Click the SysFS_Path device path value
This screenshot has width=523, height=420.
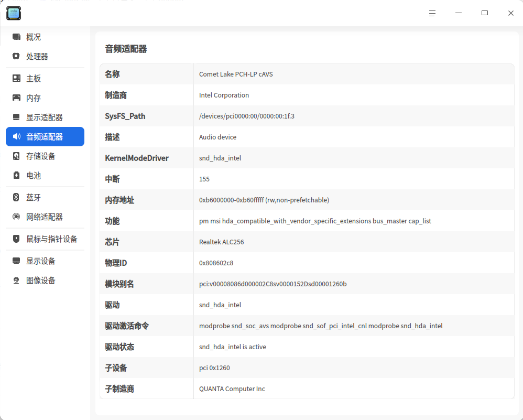[247, 116]
